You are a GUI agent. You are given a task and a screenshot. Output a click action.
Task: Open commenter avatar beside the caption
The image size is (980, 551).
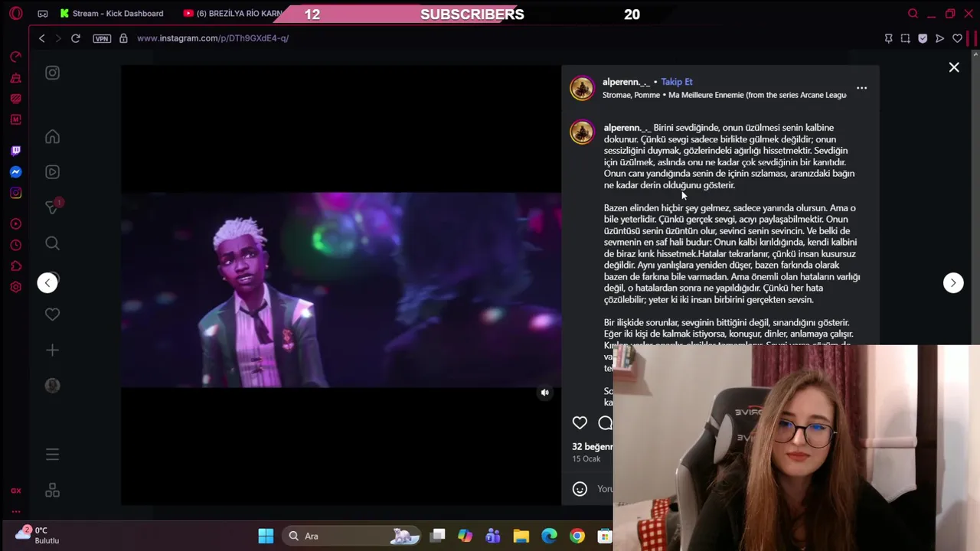[582, 132]
